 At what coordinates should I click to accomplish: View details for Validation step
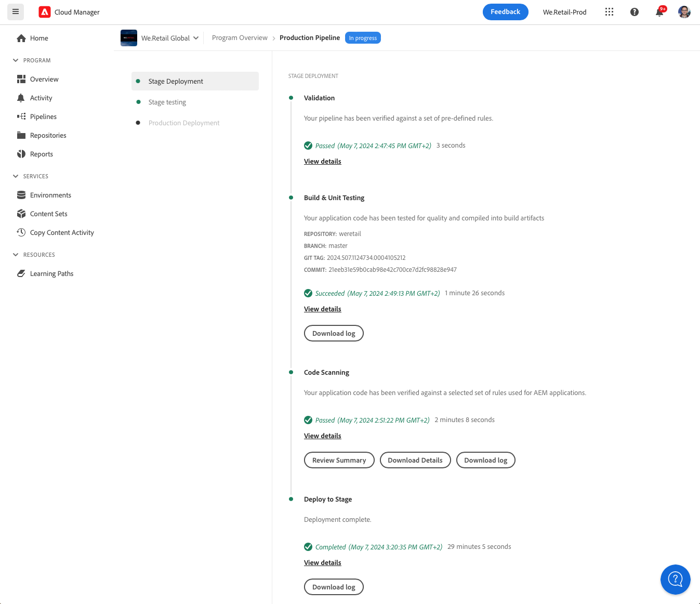click(x=323, y=161)
